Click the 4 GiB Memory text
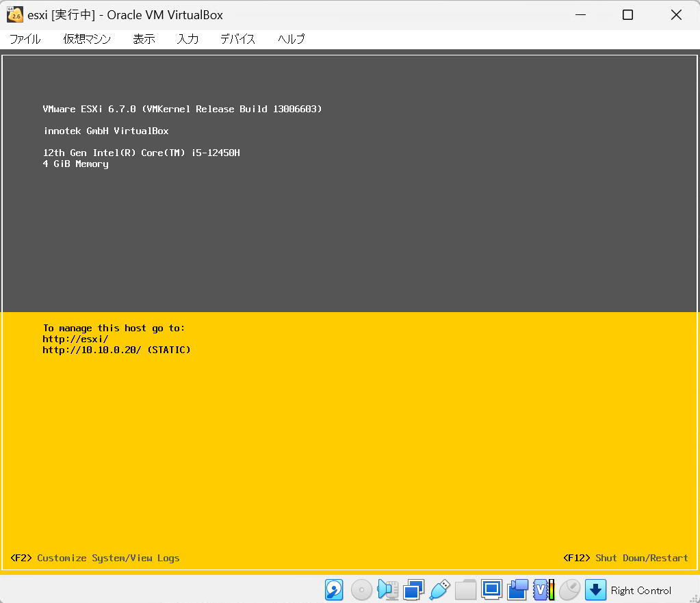The image size is (700, 603). point(75,164)
